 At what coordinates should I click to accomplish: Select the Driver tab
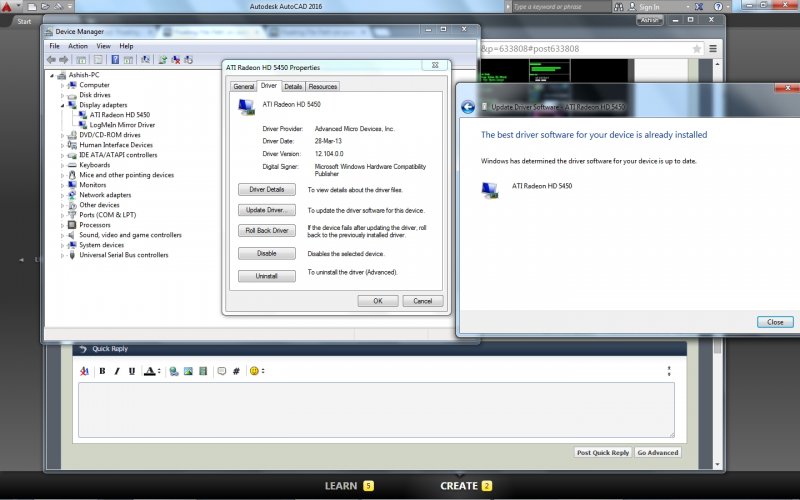click(269, 86)
